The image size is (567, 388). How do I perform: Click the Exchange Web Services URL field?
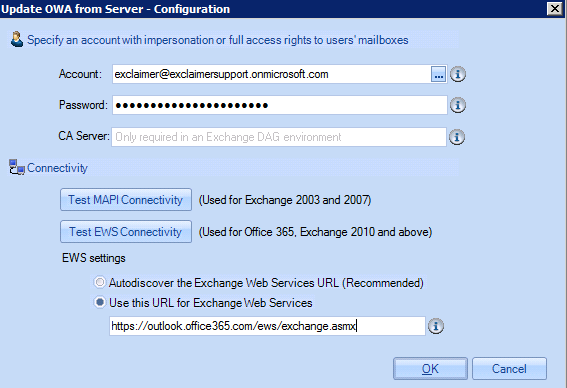(x=267, y=326)
